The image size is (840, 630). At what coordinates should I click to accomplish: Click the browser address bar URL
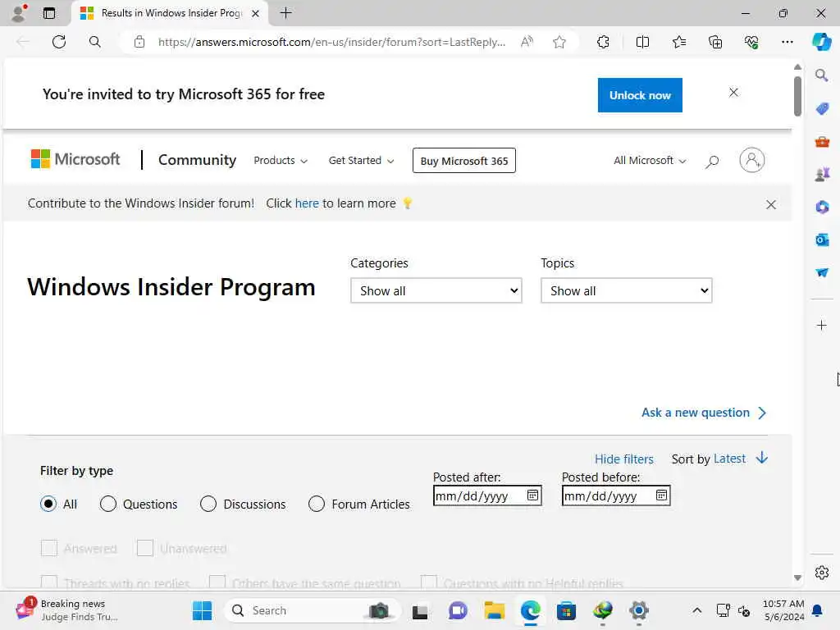[x=331, y=42]
